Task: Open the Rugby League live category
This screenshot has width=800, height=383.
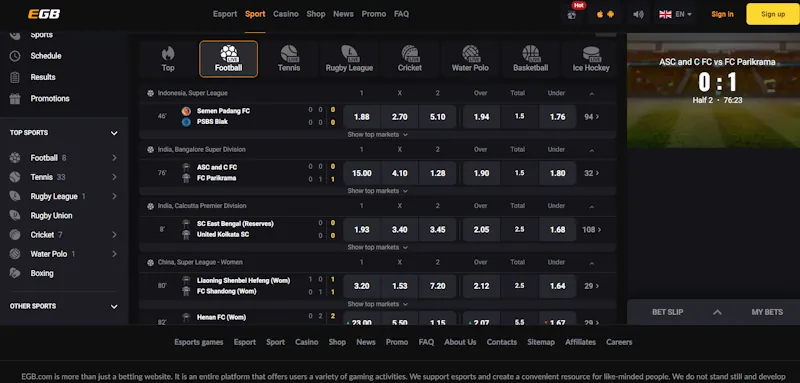Action: coord(349,59)
